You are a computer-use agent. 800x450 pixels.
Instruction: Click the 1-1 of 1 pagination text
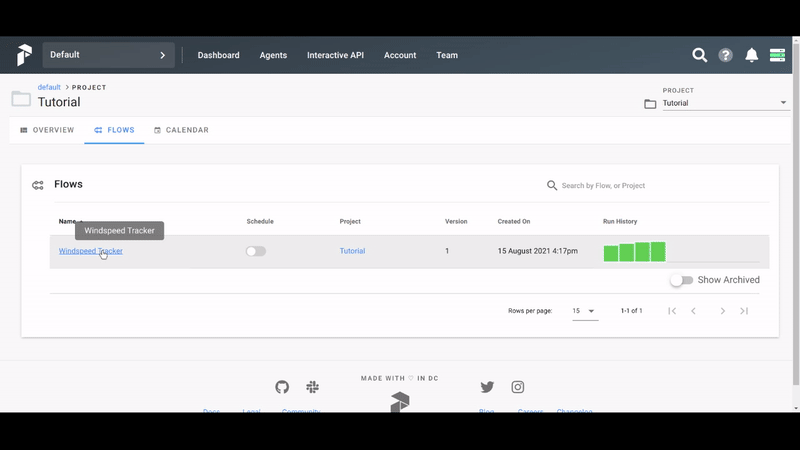point(632,311)
